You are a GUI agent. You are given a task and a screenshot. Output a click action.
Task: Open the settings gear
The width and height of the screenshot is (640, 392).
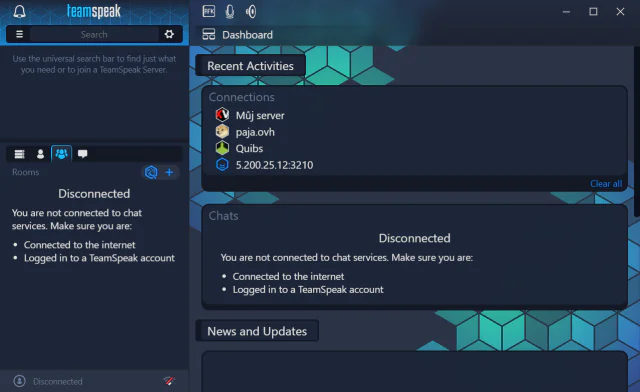169,34
